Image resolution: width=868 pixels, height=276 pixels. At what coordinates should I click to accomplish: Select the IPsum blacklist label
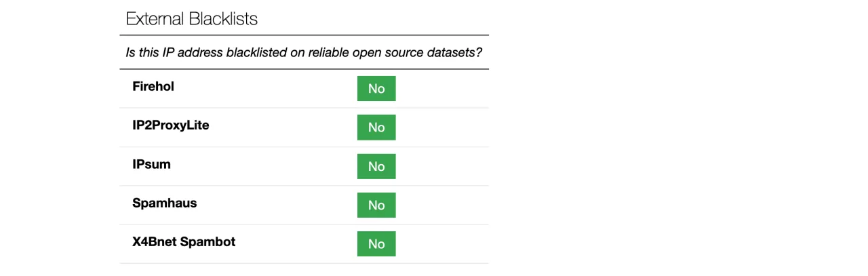tap(151, 164)
